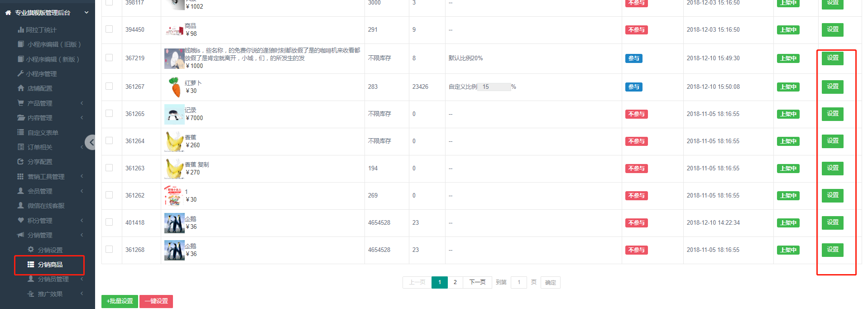Check the box for product 367219
Image resolution: width=868 pixels, height=309 pixels.
109,58
